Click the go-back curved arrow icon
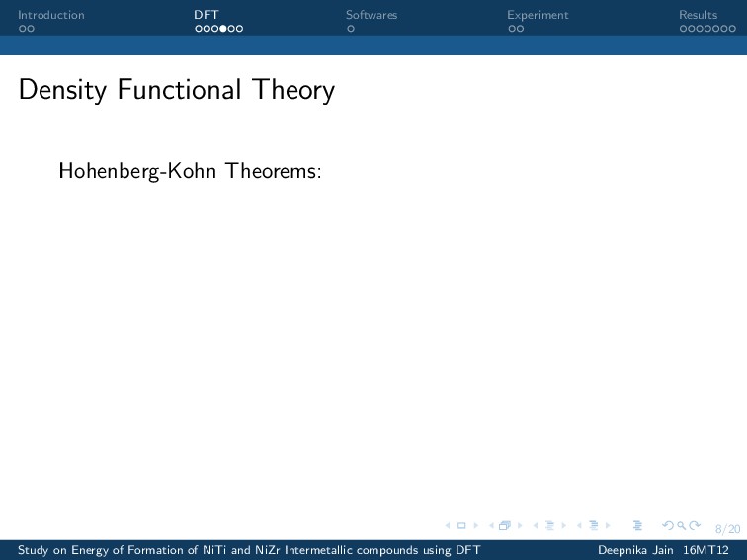 pyautogui.click(x=668, y=525)
